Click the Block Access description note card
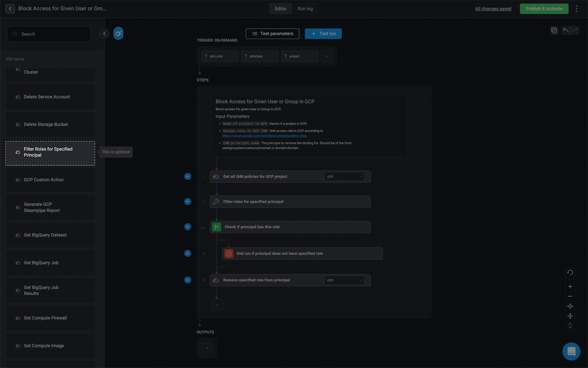The height and width of the screenshot is (368, 588). 309,126
